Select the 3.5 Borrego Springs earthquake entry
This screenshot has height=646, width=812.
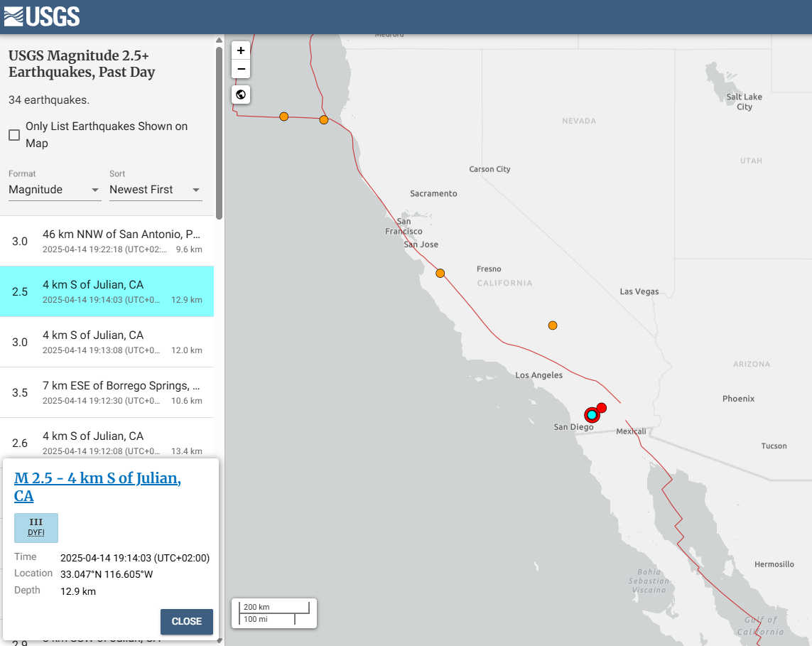click(x=107, y=392)
